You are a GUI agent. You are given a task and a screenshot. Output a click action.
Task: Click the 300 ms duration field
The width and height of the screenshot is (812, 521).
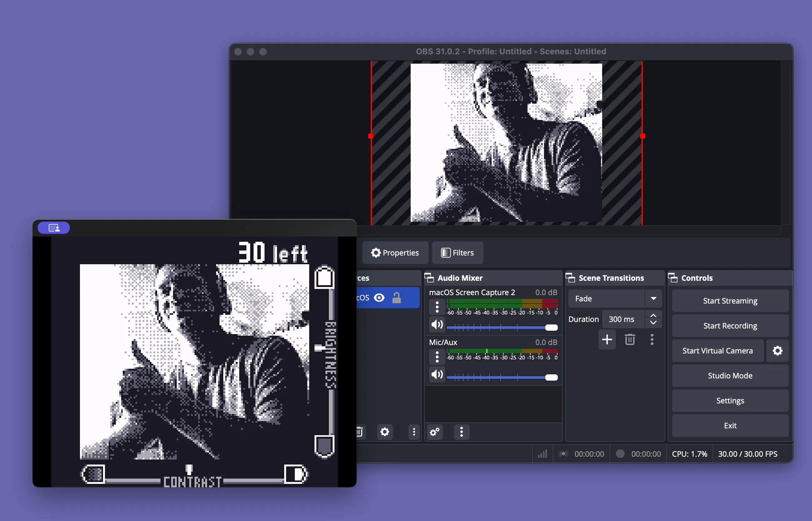tap(622, 319)
